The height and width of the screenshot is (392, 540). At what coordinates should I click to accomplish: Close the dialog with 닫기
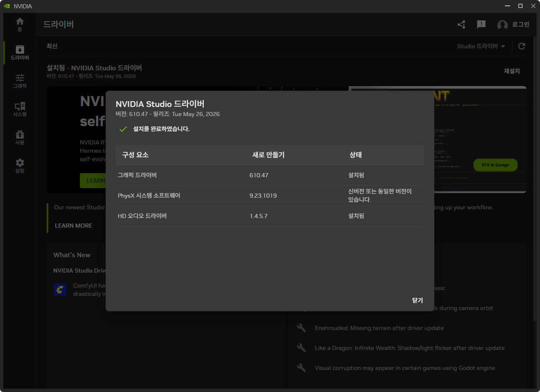coord(417,300)
